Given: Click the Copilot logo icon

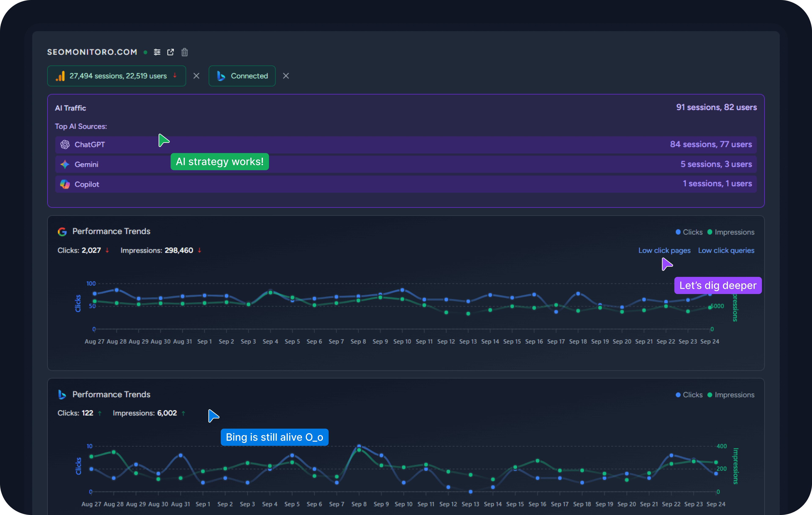Looking at the screenshot, I should 65,184.
